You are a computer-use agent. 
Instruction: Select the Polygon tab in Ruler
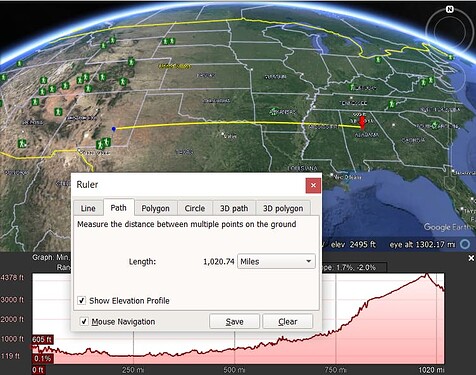[155, 208]
